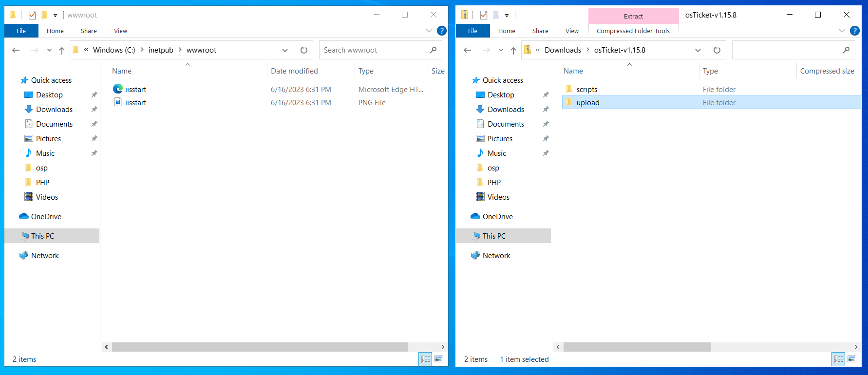Screen dimensions: 868x375
Task: Focus search field in osTicket window
Action: tap(787, 50)
